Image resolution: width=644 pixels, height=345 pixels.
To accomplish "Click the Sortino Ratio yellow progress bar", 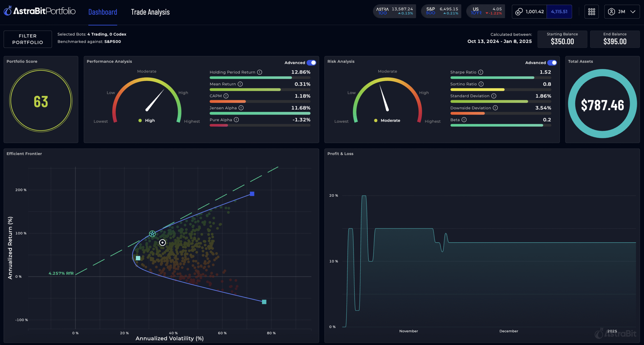I will (x=477, y=90).
